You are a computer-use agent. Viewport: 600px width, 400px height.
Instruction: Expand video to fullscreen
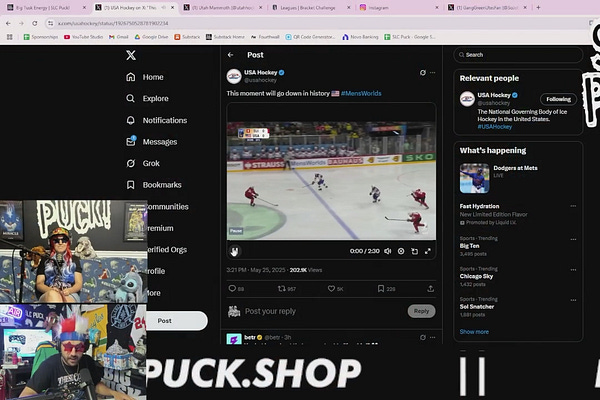tap(428, 251)
